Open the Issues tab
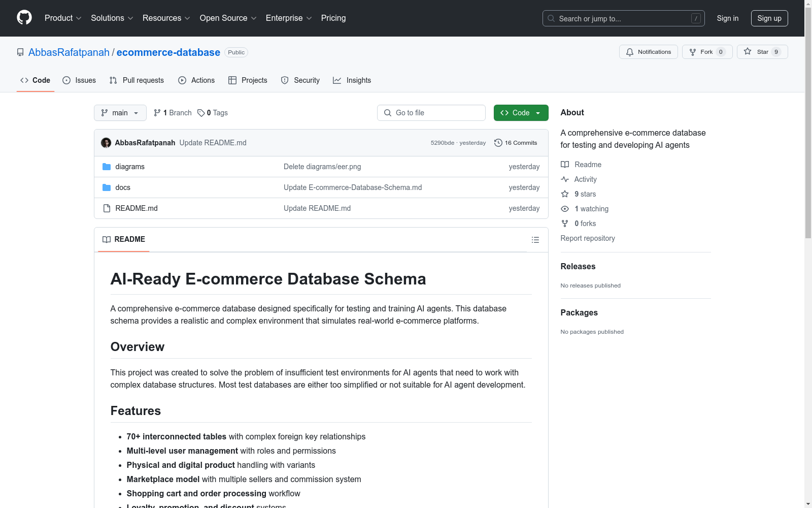This screenshot has width=812, height=508. pos(79,80)
